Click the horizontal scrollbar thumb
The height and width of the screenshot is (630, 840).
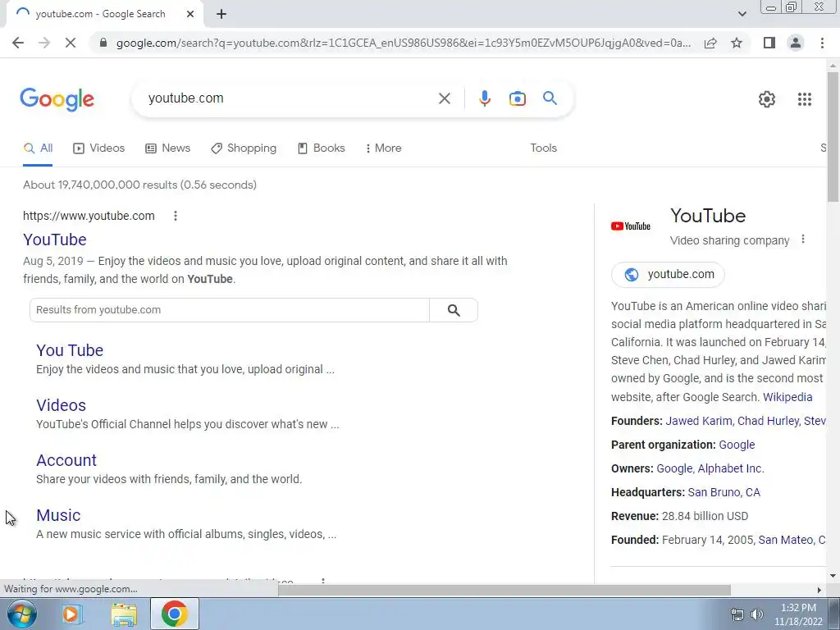504,591
